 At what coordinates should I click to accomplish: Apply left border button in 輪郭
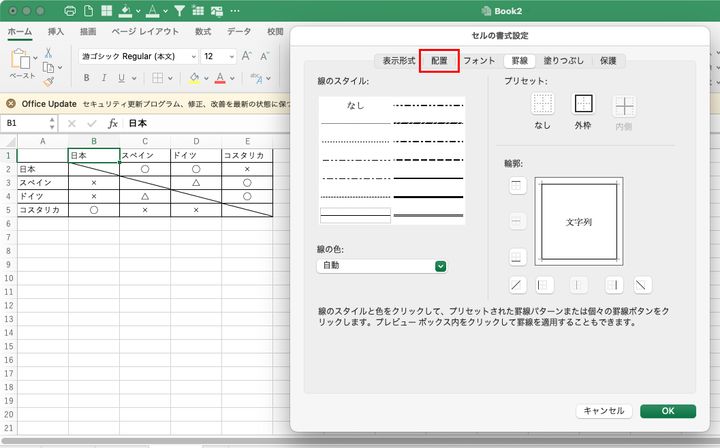(x=545, y=285)
